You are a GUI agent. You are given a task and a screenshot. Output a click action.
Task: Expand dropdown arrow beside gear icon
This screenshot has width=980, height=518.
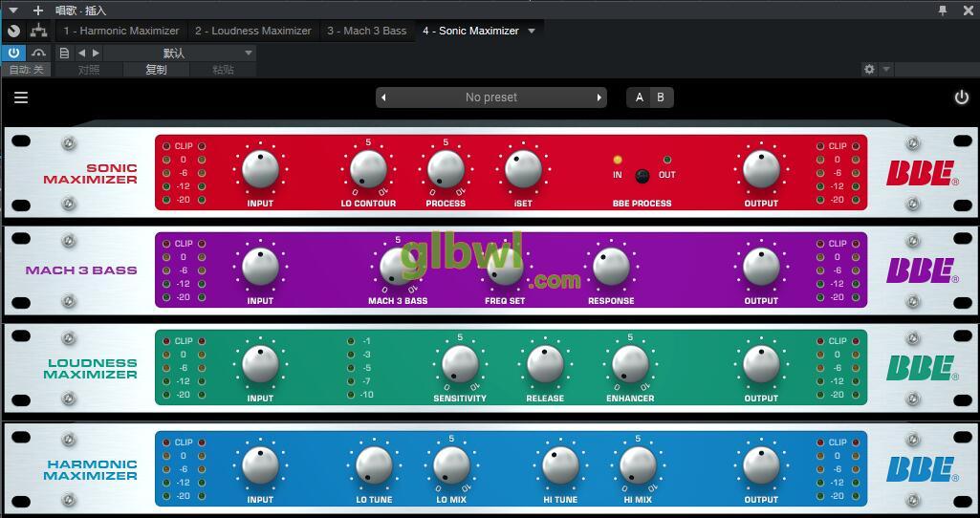tap(886, 70)
